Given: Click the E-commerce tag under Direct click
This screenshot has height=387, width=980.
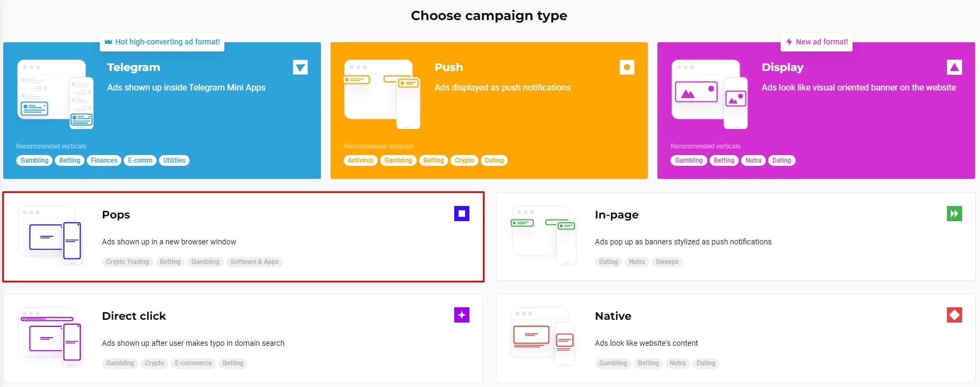Looking at the screenshot, I should click(193, 363).
